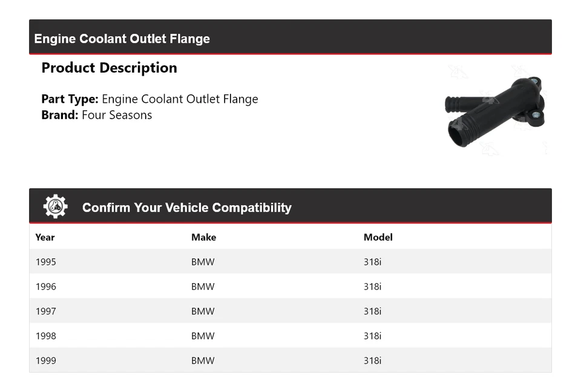
Task: Select the 1998 year cell
Action: 46,336
